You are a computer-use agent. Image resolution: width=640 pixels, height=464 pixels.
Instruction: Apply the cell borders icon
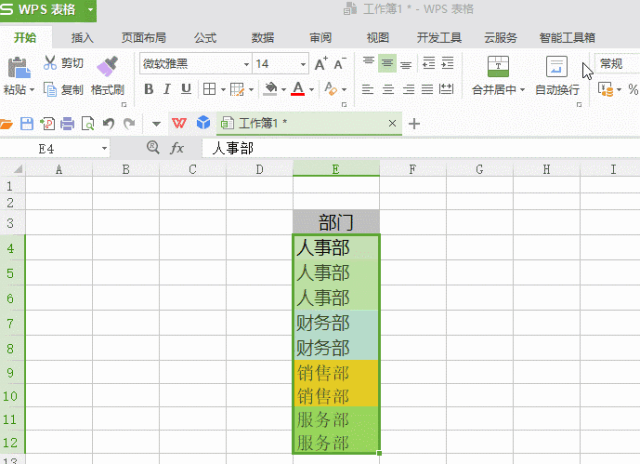pos(209,89)
